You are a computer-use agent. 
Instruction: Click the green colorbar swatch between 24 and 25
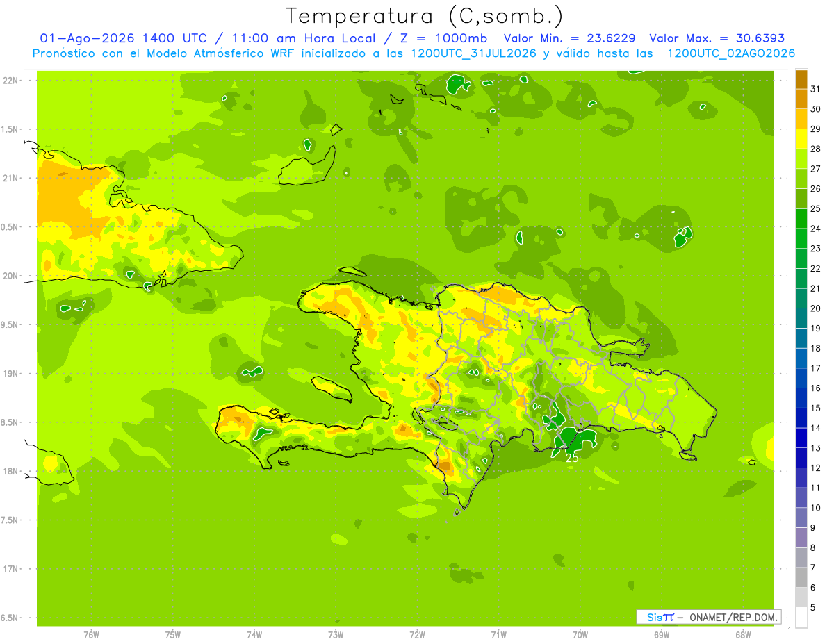801,219
